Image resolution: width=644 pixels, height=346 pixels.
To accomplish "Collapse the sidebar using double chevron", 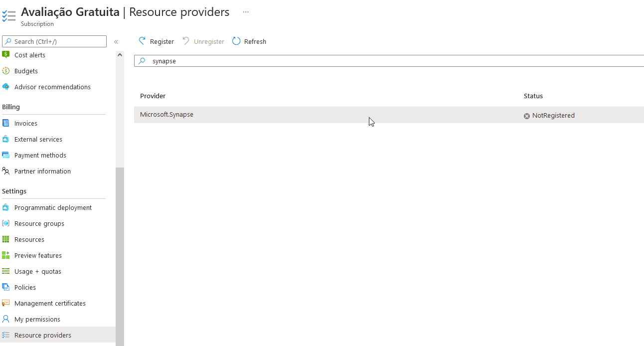I will [x=116, y=42].
